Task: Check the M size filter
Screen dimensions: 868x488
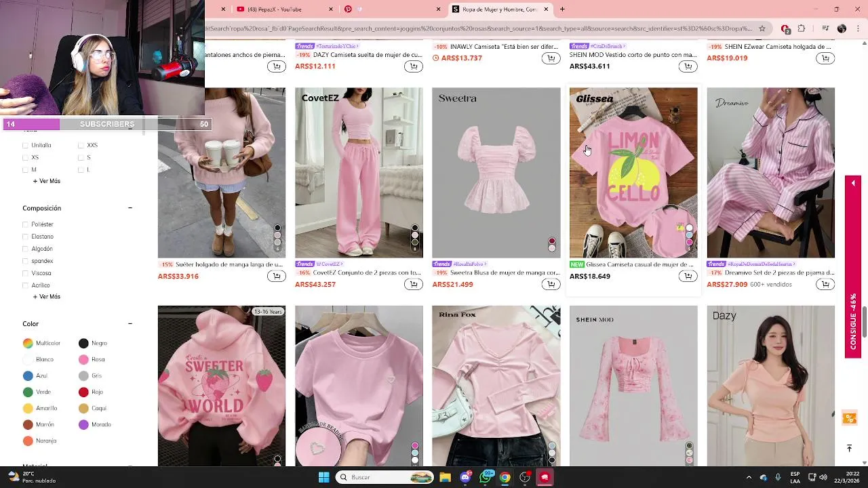Action: pos(26,169)
